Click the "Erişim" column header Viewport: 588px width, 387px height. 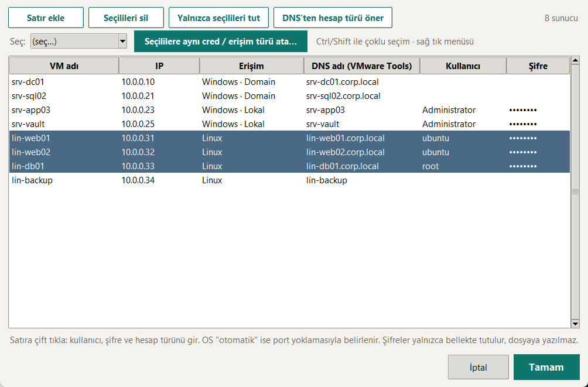click(252, 66)
